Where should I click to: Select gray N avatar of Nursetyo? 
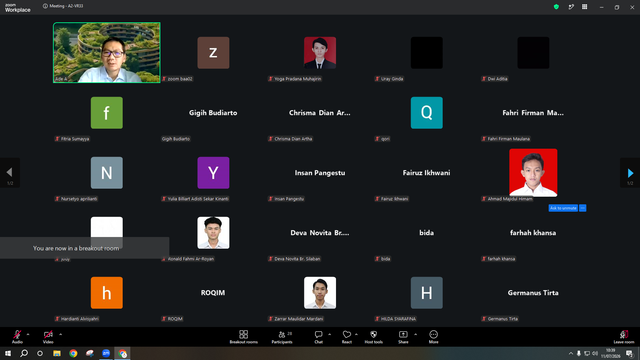[107, 173]
